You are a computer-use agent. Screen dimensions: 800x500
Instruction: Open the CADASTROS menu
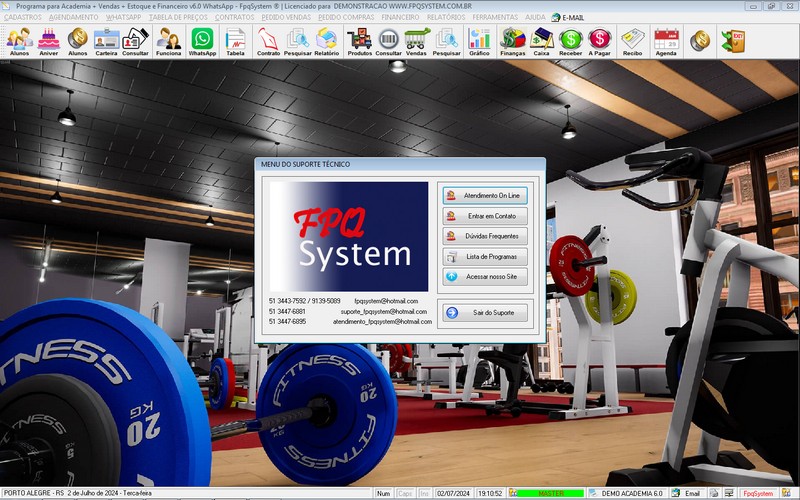click(x=22, y=17)
